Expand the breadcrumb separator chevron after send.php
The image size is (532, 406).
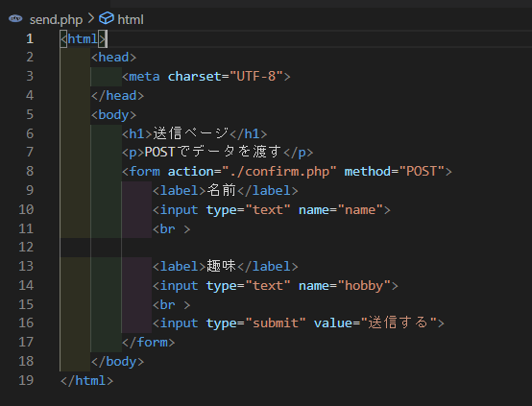[90, 18]
